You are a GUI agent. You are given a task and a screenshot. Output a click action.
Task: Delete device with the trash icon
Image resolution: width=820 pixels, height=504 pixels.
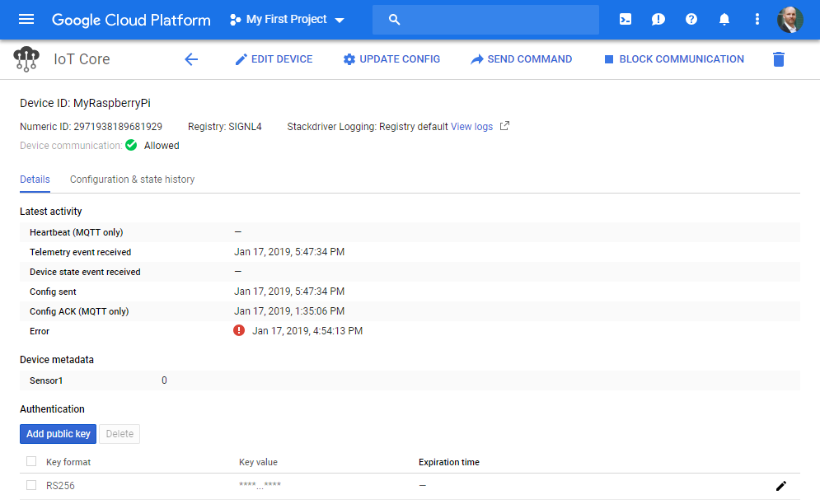[778, 59]
